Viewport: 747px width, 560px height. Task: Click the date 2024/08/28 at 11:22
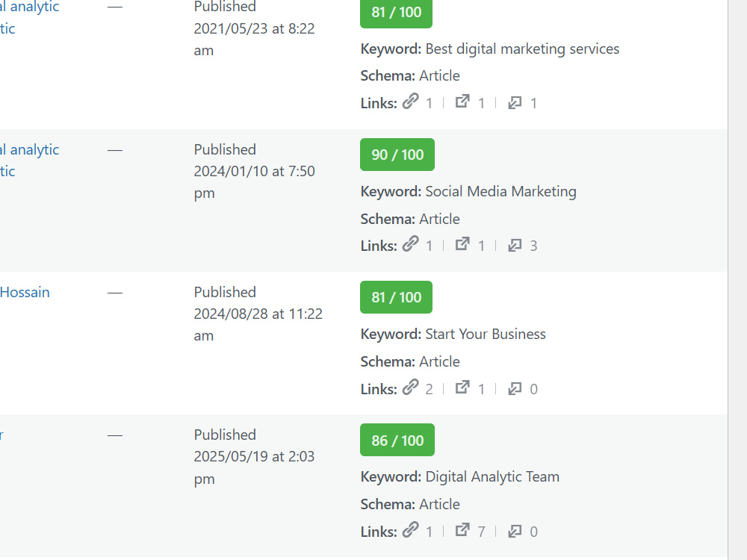258,314
